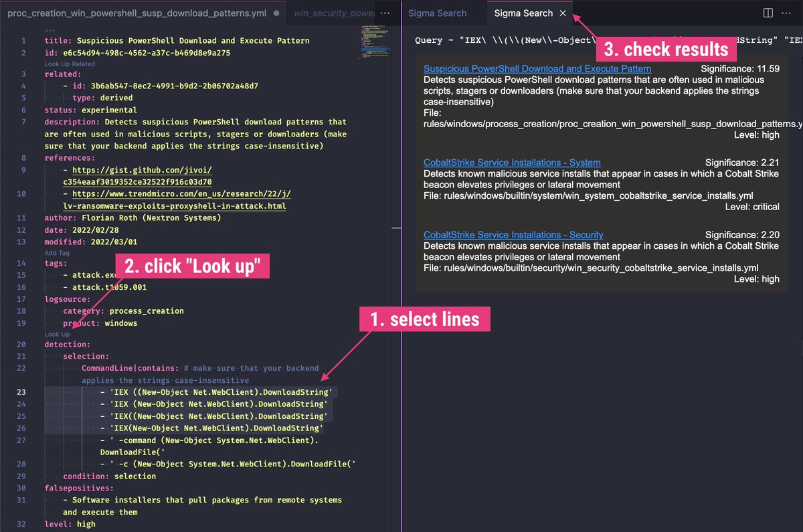Click the proc_creation_win_powershell_susp_download_patterns file path in results
Image resolution: width=803 pixels, height=532 pixels.
tap(613, 124)
